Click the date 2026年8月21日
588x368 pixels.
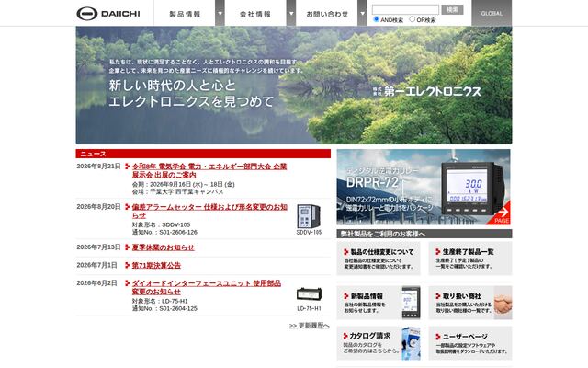[98, 166]
